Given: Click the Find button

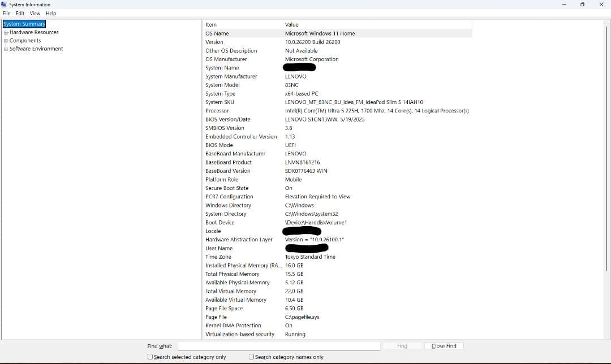Looking at the screenshot, I should (x=402, y=345).
